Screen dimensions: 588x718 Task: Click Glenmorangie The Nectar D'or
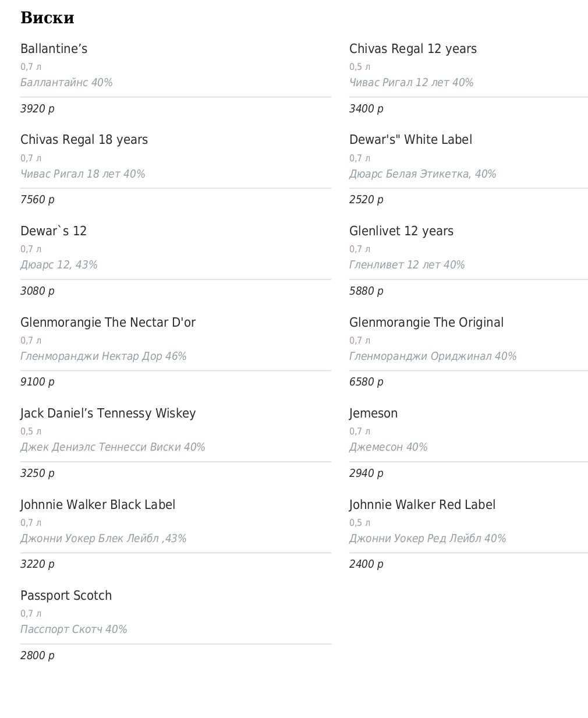[108, 323]
